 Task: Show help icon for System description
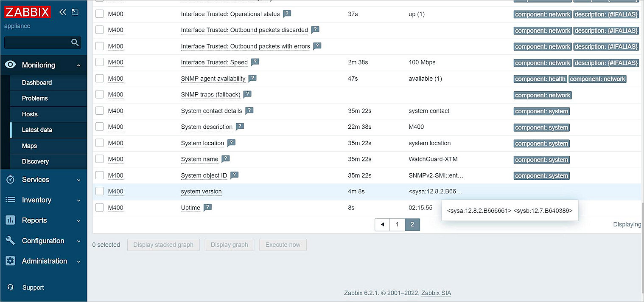point(240,127)
